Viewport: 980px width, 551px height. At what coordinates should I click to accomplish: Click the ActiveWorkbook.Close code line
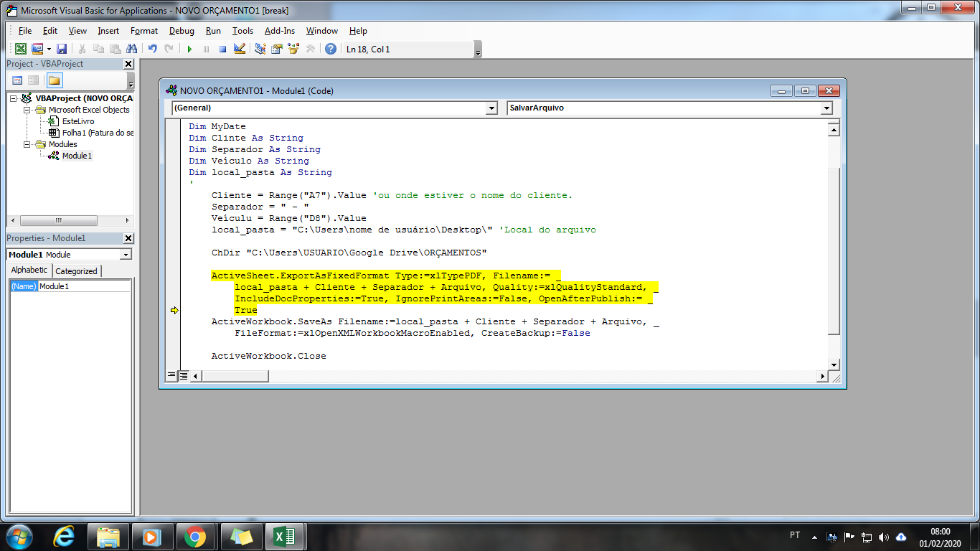(268, 356)
